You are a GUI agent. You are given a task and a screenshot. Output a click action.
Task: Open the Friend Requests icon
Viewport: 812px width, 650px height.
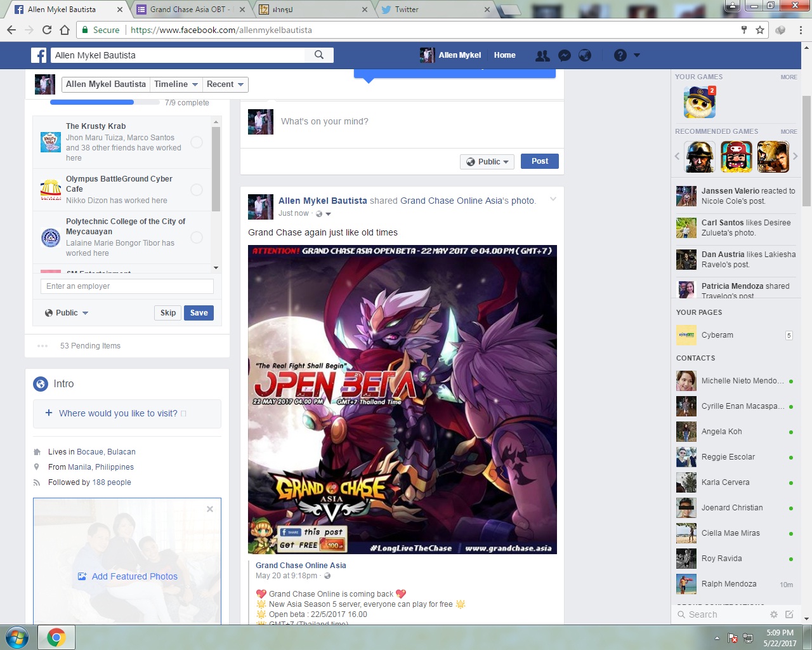click(542, 56)
